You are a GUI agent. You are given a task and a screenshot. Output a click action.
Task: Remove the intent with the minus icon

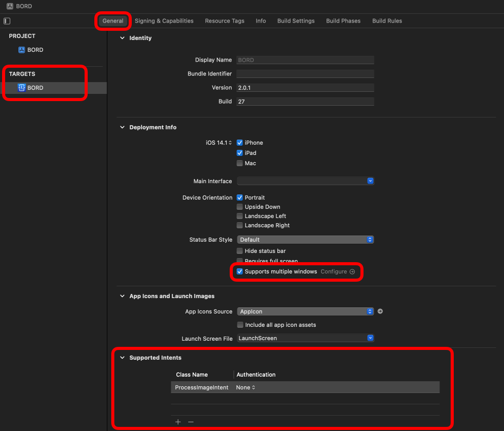[x=191, y=422]
